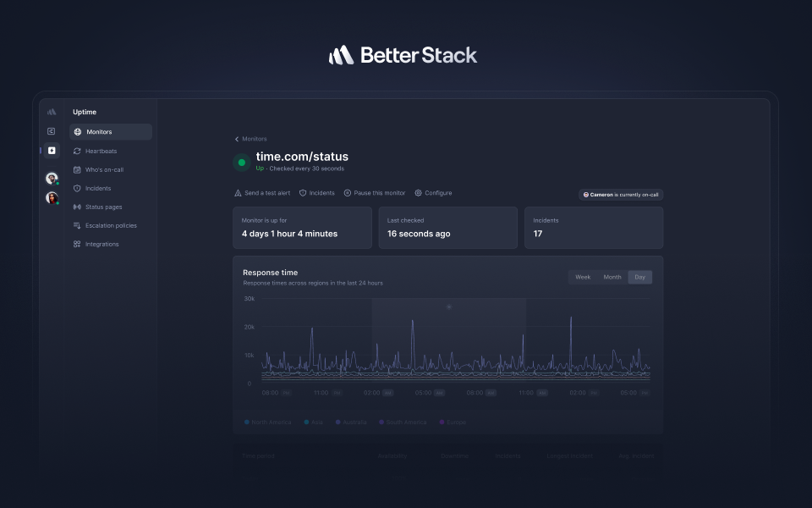This screenshot has height=508, width=812.
Task: Go back to Monitors via breadcrumb chevron
Action: [237, 139]
